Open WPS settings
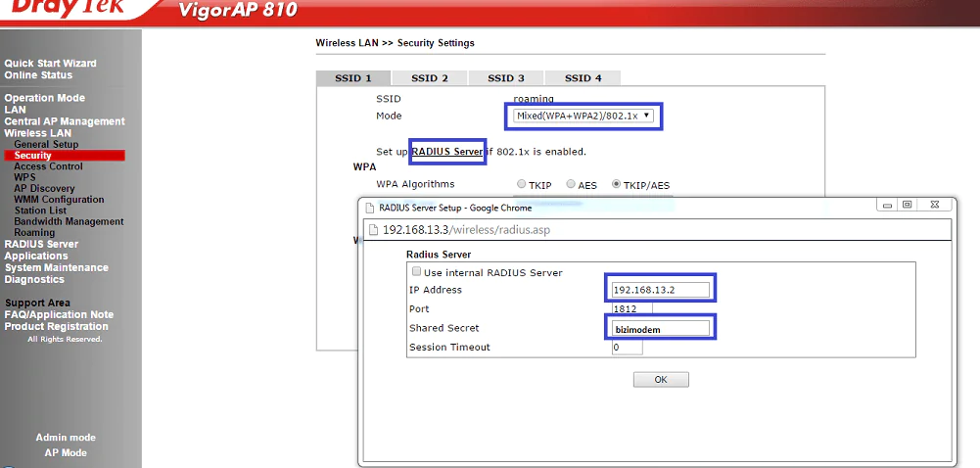 click(x=24, y=177)
